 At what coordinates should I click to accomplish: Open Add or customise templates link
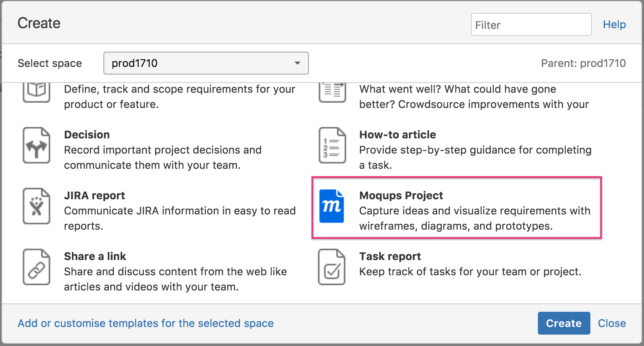pyautogui.click(x=146, y=323)
